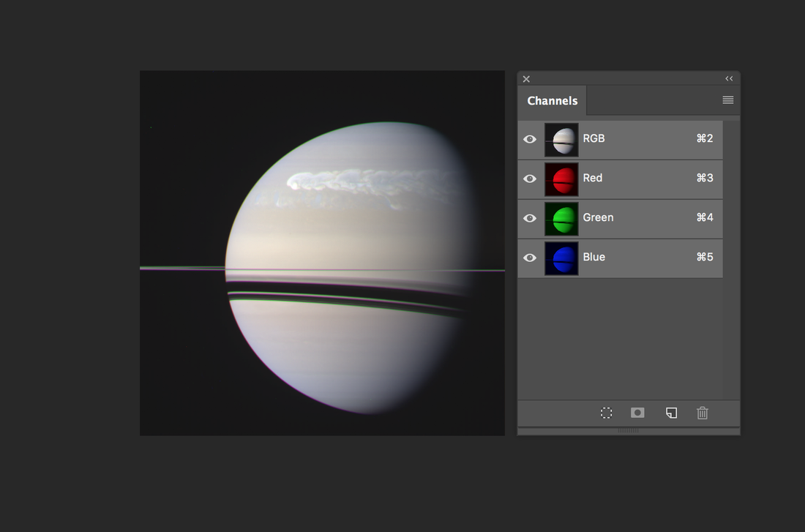The height and width of the screenshot is (532, 805).
Task: Switch to the Channels tab
Action: click(553, 101)
